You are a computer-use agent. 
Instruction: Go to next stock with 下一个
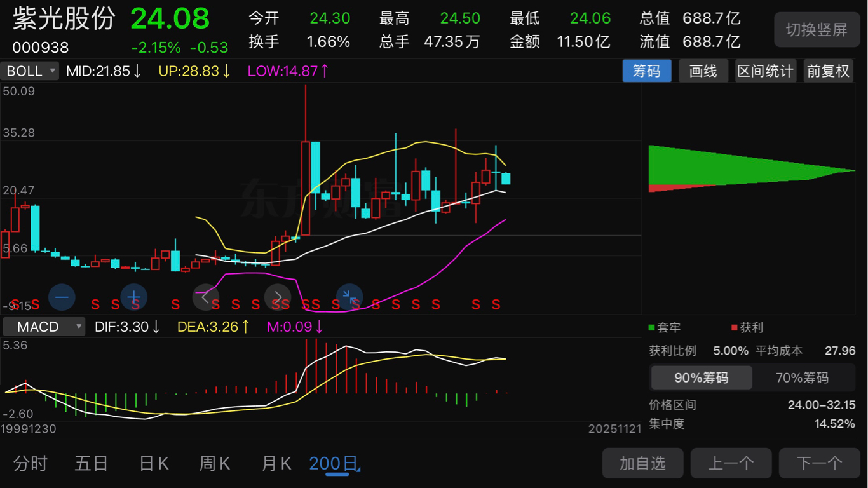coord(819,463)
